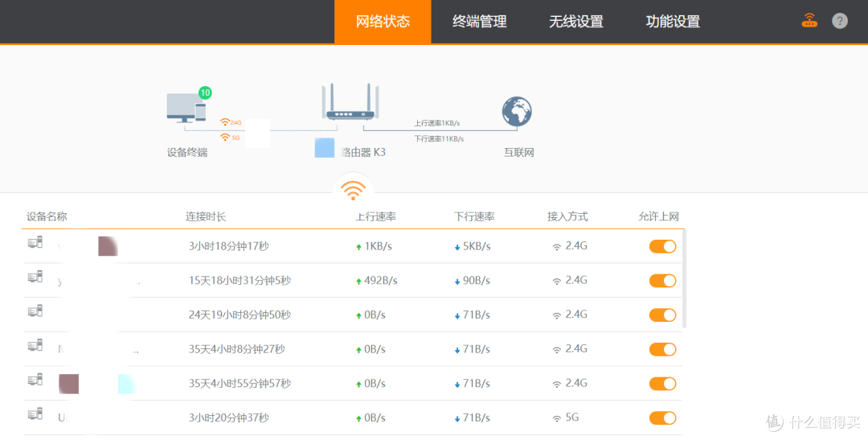The width and height of the screenshot is (868, 440).
Task: Disable internet for the 3小时18分钟17秒 device
Action: 662,247
